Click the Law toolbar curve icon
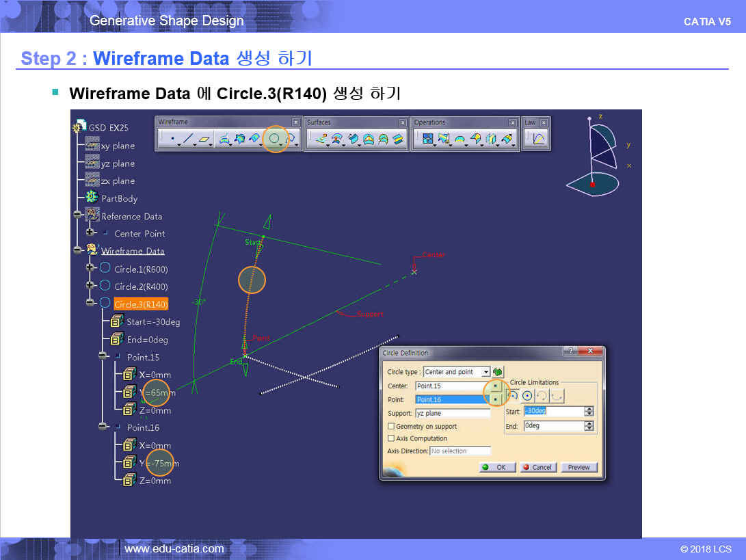The height and width of the screenshot is (560, 746). pyautogui.click(x=539, y=139)
